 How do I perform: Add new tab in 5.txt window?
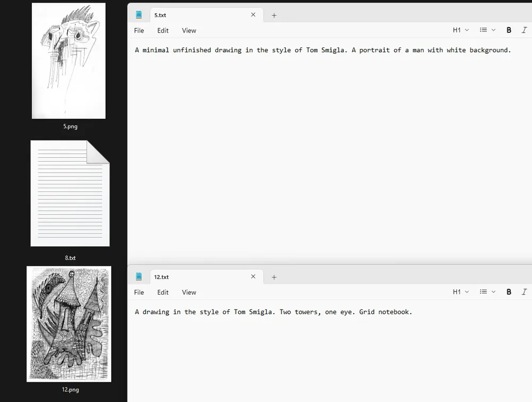tap(274, 15)
